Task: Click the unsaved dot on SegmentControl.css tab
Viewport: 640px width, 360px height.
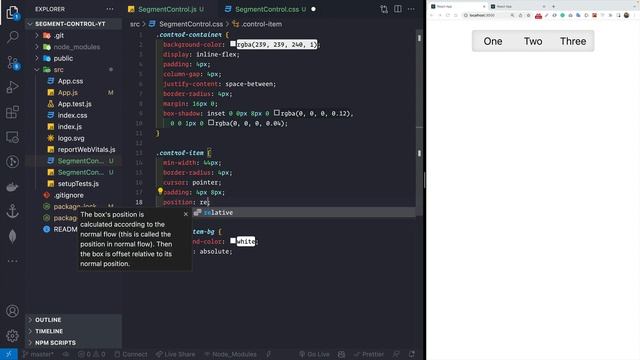Action: pyautogui.click(x=313, y=9)
